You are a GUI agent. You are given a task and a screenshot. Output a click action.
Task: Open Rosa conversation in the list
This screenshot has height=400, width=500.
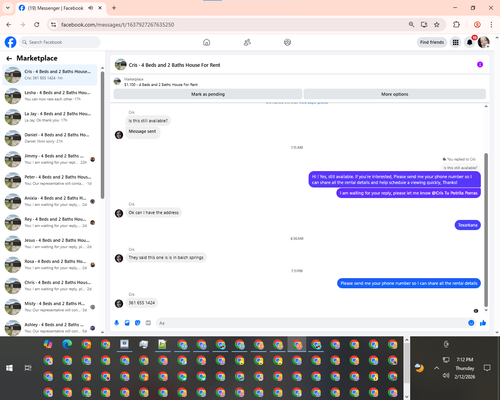[50, 264]
